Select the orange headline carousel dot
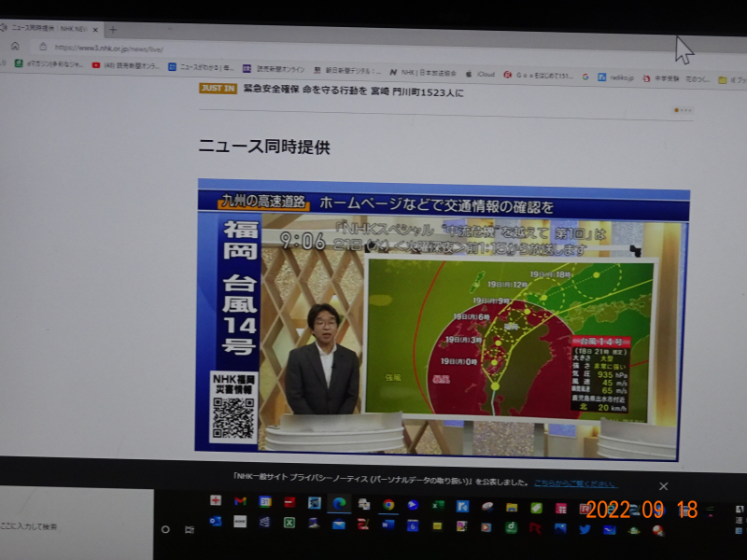Image resolution: width=747 pixels, height=560 pixels. coord(676,110)
